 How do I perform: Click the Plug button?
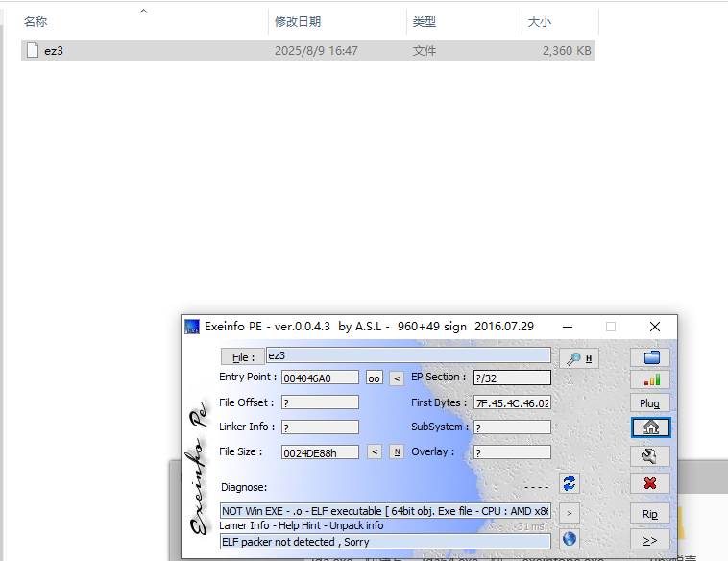650,403
